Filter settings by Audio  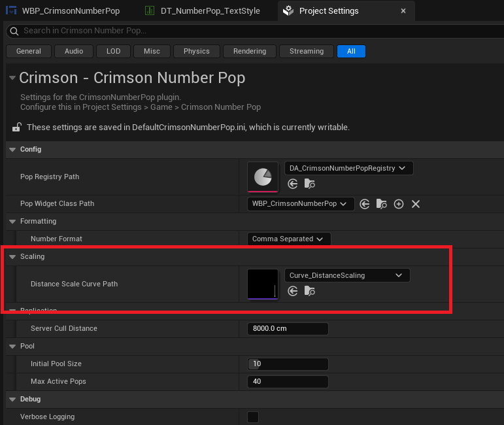click(x=74, y=52)
